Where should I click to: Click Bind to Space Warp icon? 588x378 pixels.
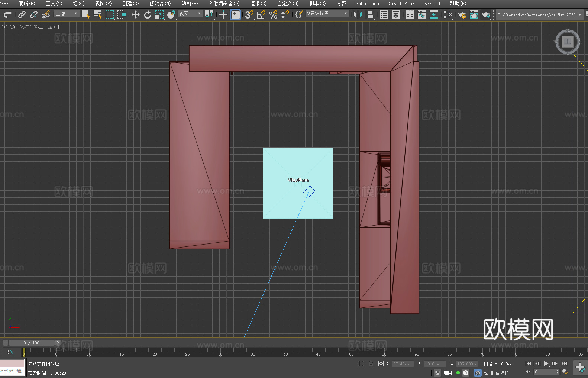click(x=46, y=14)
